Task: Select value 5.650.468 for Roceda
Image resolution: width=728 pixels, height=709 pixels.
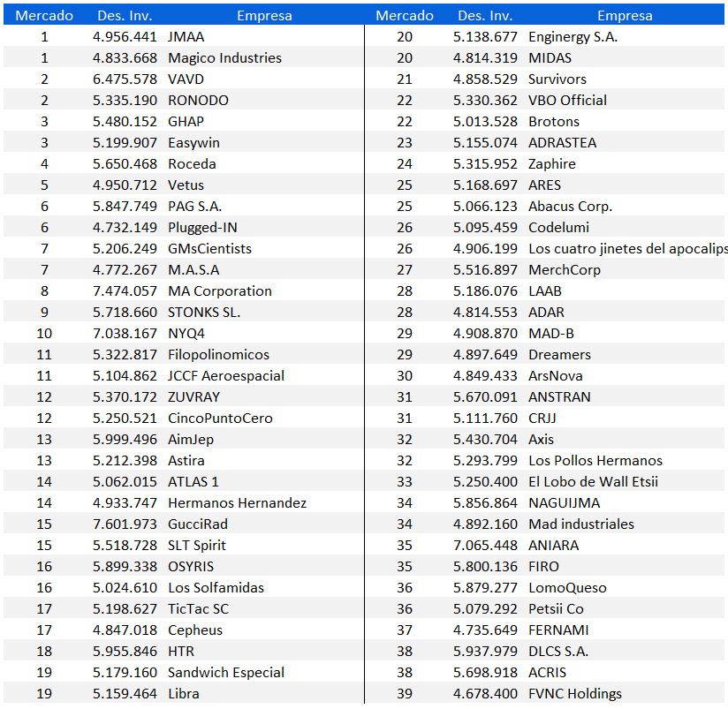Action: tap(125, 164)
